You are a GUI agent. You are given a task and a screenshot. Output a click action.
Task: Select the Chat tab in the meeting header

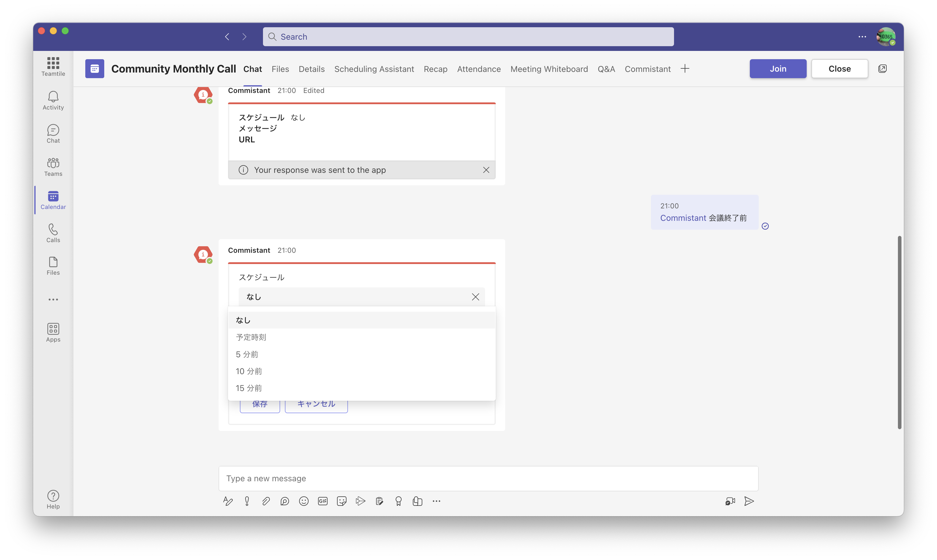pyautogui.click(x=253, y=69)
